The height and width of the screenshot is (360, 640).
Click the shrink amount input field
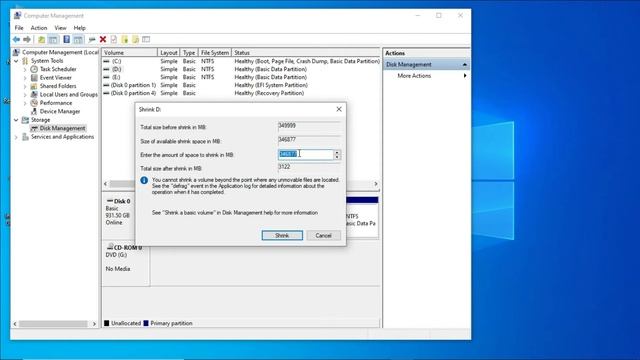[x=306, y=154]
